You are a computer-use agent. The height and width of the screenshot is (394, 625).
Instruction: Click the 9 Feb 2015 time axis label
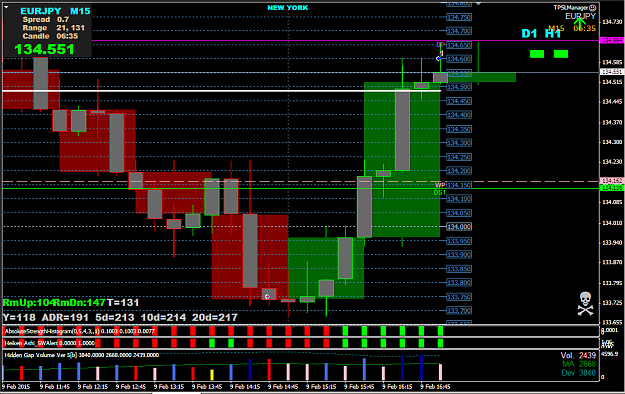[16, 386]
